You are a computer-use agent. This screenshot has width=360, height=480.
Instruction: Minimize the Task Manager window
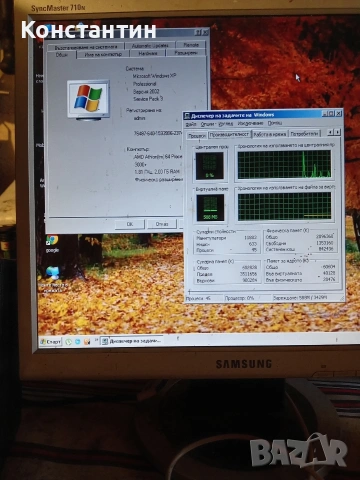pyautogui.click(x=324, y=113)
